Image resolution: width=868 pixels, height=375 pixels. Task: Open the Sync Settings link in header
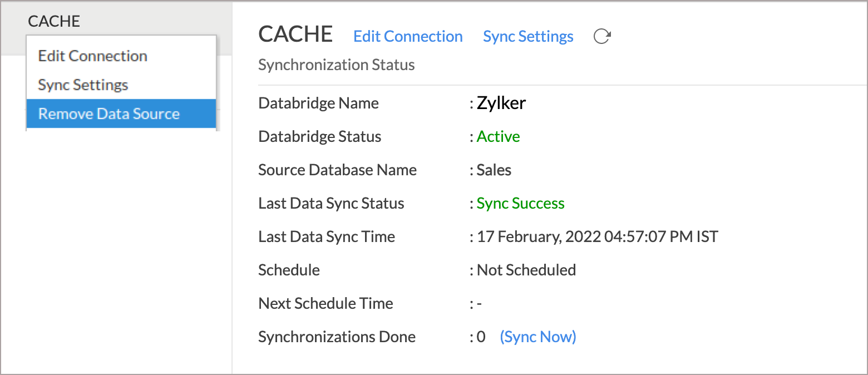coord(528,37)
